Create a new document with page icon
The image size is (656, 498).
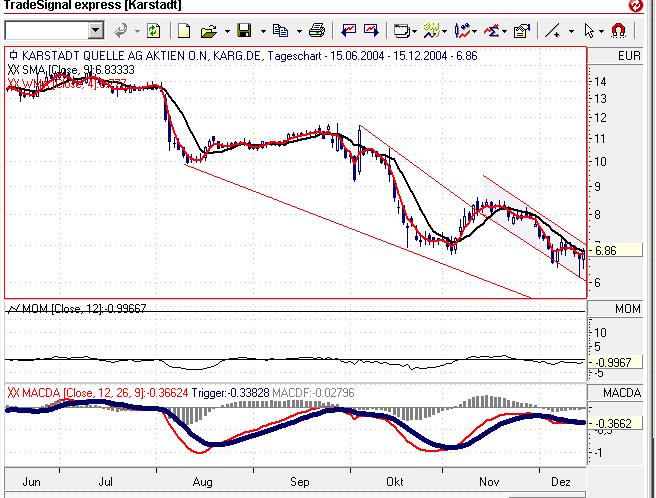click(184, 31)
